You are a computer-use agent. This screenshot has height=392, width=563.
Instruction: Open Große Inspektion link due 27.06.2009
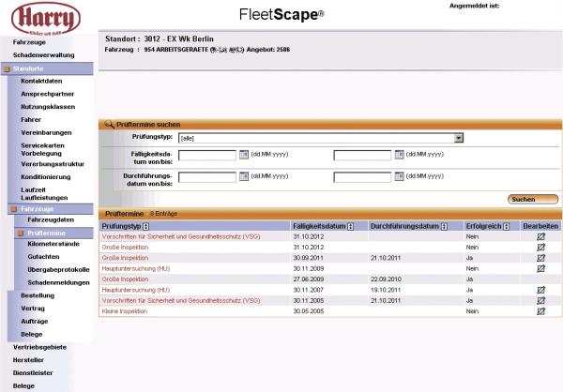coord(125,279)
